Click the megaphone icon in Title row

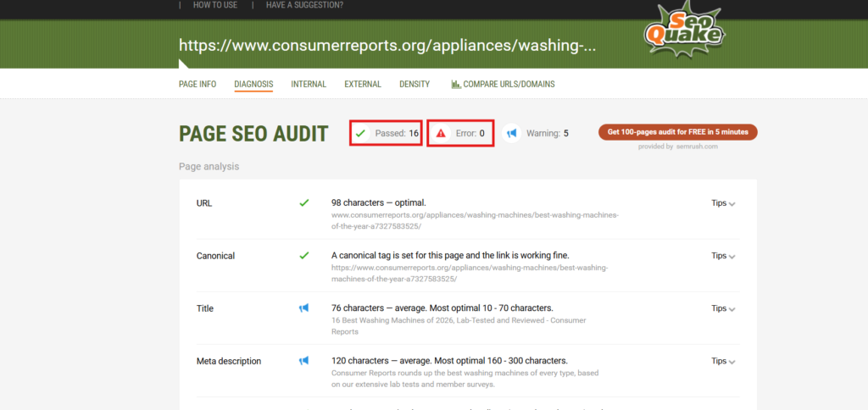[304, 308]
